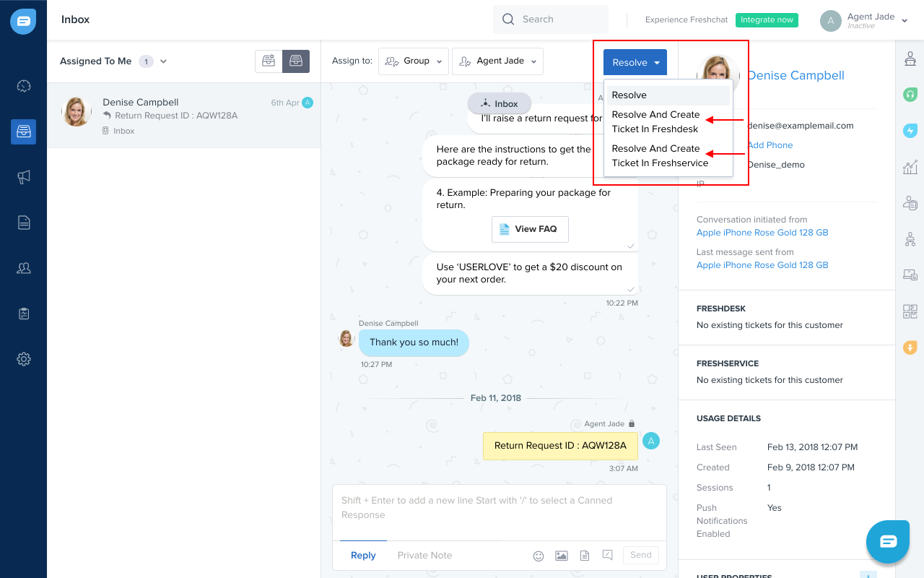Open last message sent from Apple iPhone link

tap(762, 265)
